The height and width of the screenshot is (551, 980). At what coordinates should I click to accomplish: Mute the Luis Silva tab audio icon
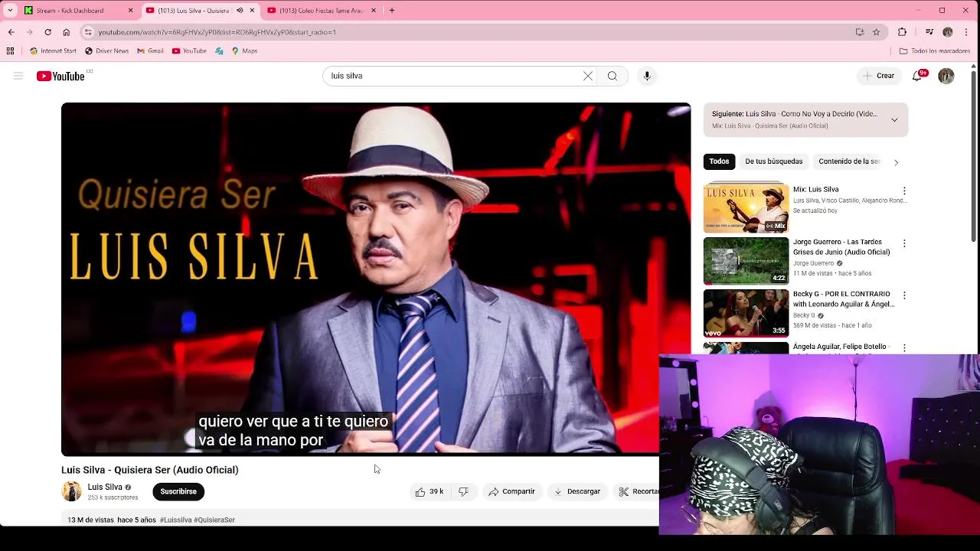(x=240, y=11)
